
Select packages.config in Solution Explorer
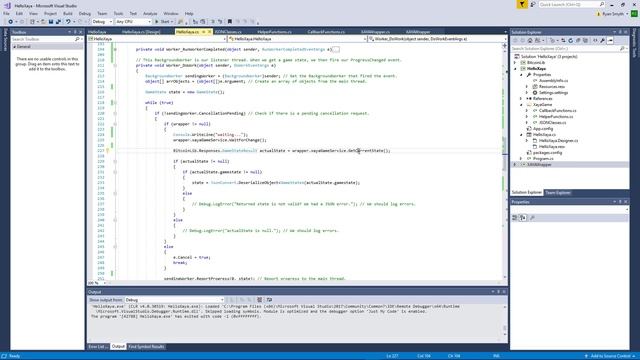(547, 153)
